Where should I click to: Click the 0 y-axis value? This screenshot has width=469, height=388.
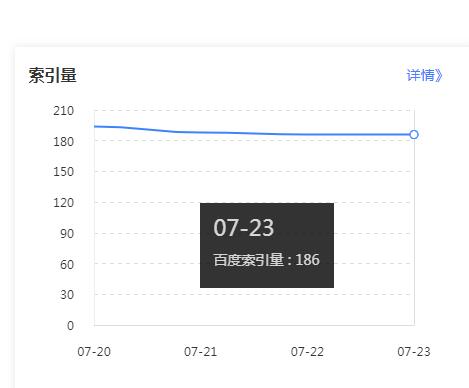pyautogui.click(x=70, y=326)
